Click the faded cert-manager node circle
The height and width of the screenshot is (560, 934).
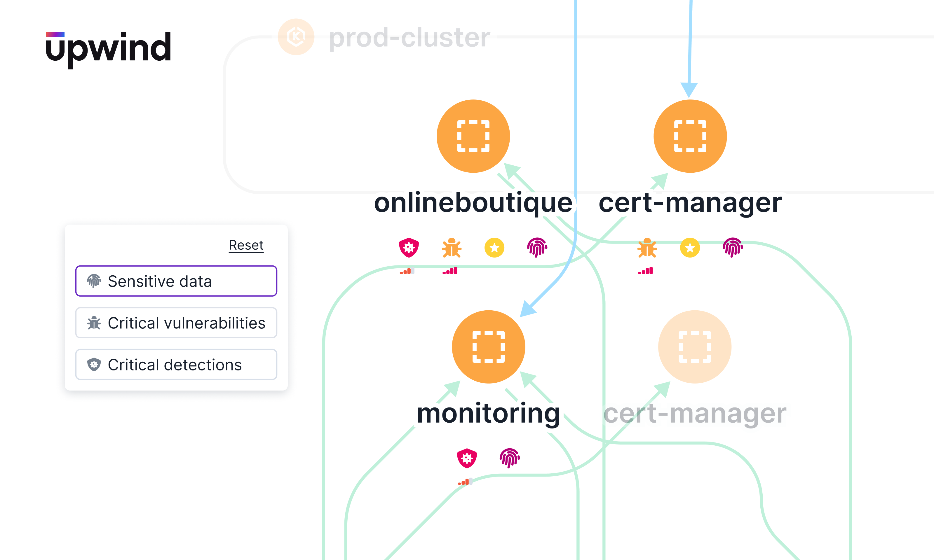tap(694, 347)
